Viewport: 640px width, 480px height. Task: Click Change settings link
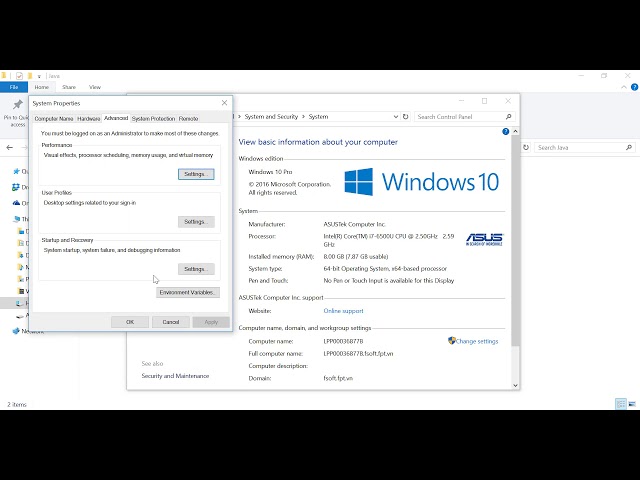(477, 341)
